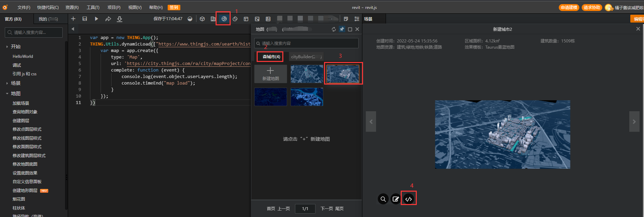
Task: Toggle the pin on map panel
Action: (342, 29)
